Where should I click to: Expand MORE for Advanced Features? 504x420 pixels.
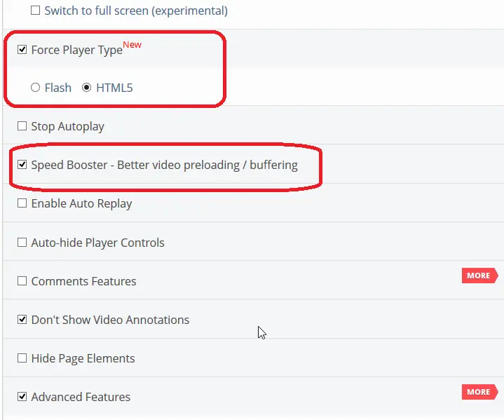pos(479,392)
